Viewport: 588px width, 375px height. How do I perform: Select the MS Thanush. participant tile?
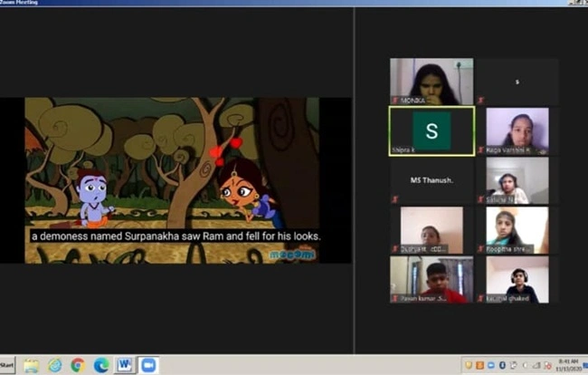tap(432, 180)
